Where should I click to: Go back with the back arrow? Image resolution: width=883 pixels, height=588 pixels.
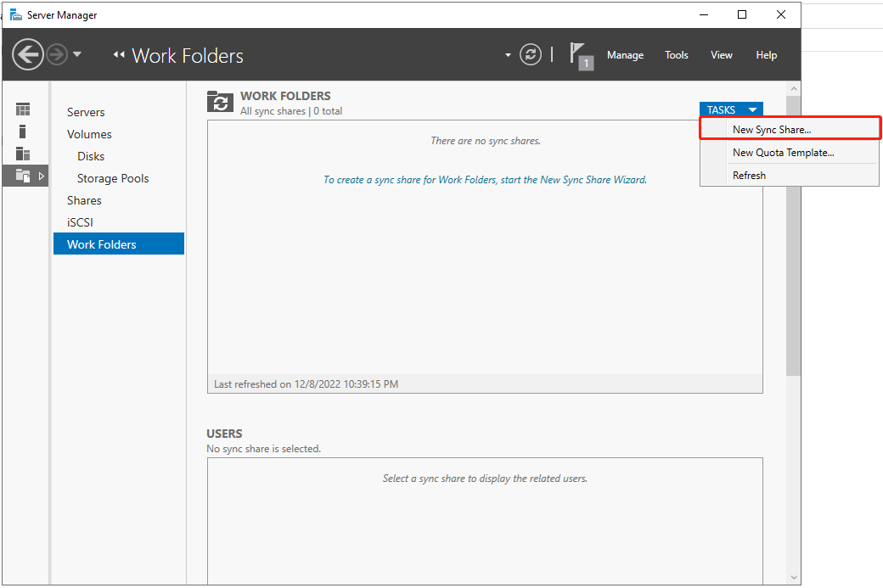[x=27, y=54]
